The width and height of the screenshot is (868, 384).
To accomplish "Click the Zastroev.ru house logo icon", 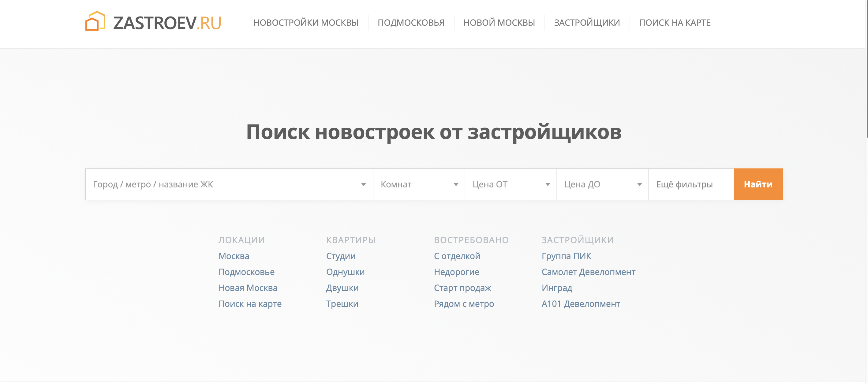I will point(95,21).
